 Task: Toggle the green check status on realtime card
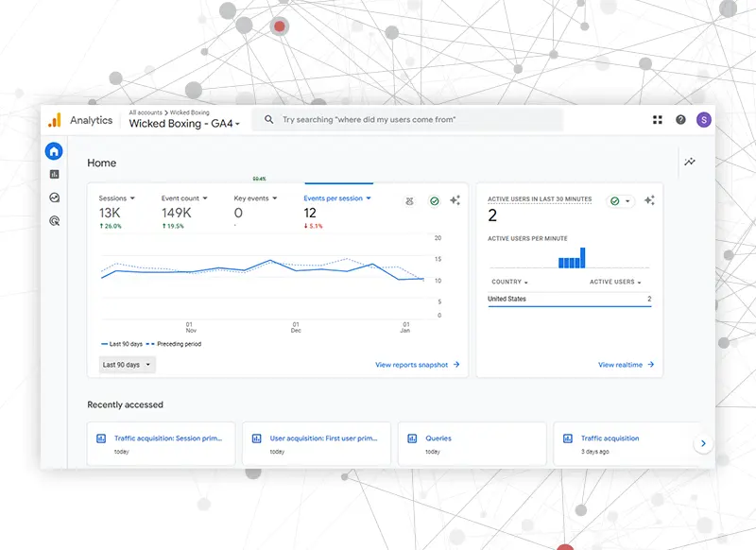[621, 201]
